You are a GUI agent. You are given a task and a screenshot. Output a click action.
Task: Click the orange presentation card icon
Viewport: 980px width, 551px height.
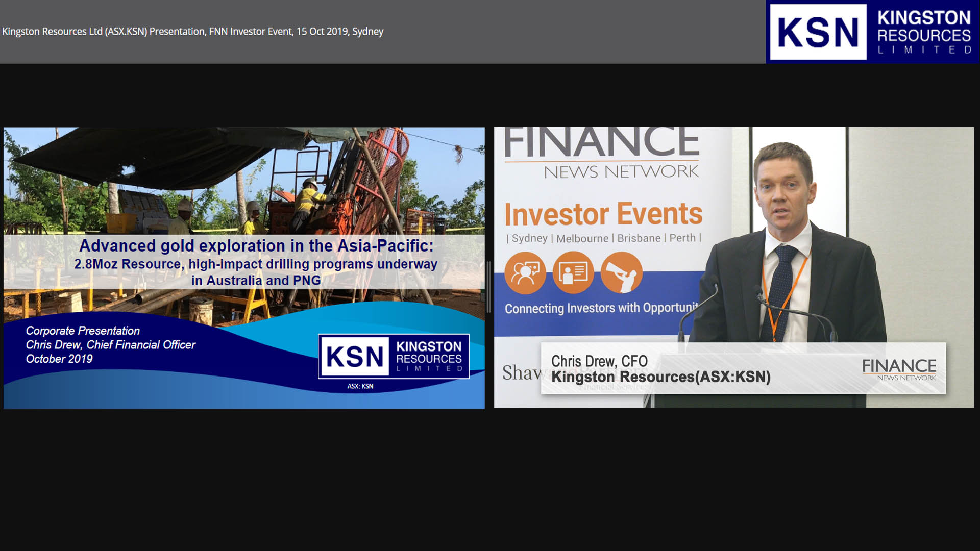[x=573, y=273]
